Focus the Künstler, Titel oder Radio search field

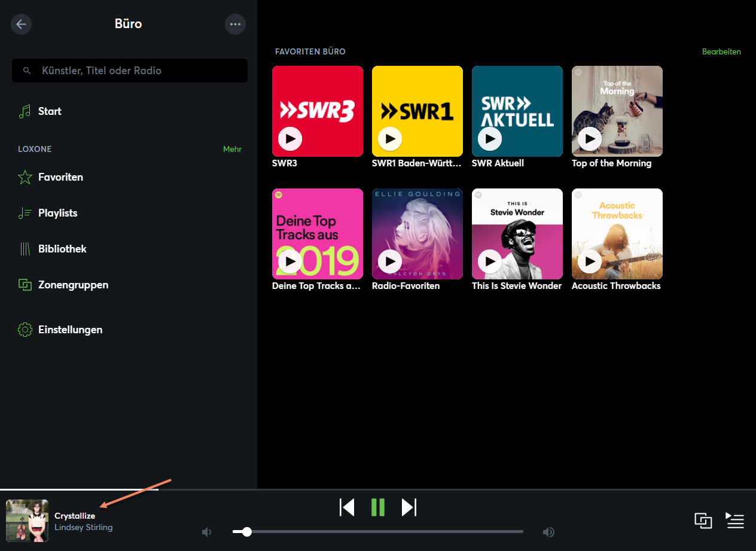pyautogui.click(x=130, y=71)
